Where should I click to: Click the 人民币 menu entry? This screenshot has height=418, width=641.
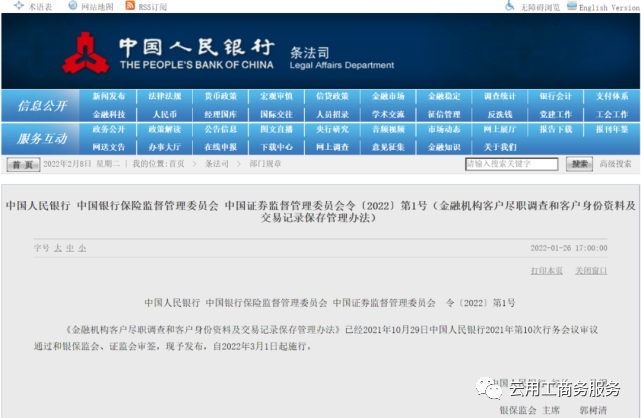(165, 114)
